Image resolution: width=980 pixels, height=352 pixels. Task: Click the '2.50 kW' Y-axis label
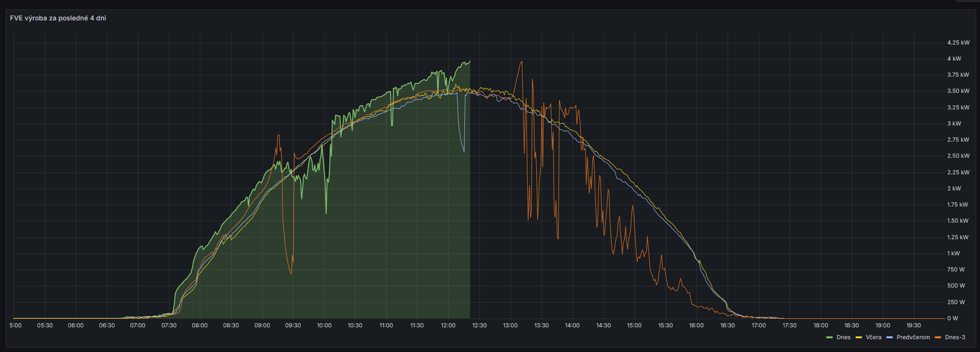(958, 156)
